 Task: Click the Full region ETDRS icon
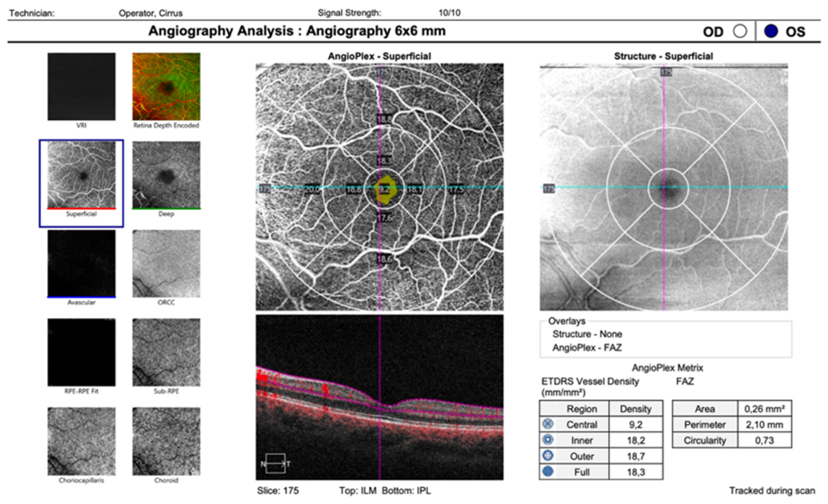tap(548, 471)
